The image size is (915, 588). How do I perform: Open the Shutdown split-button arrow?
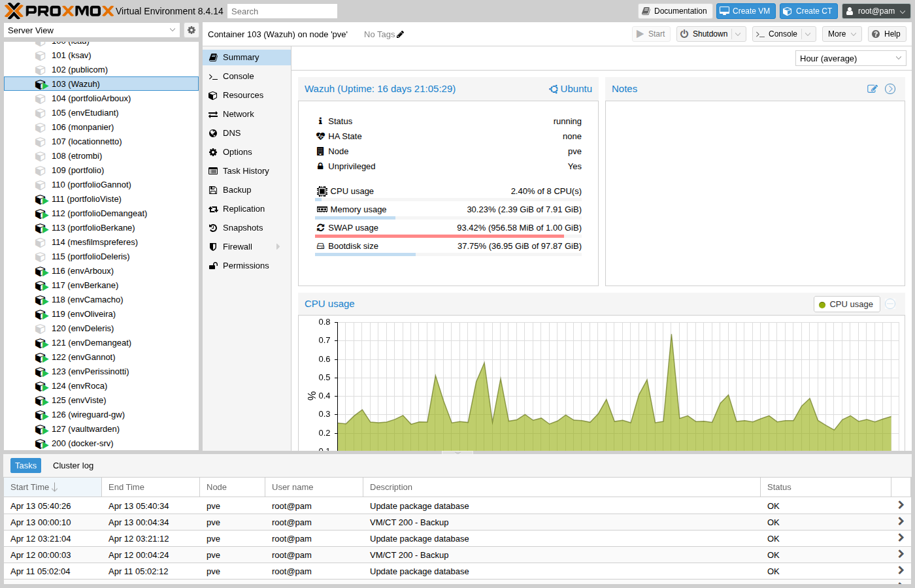point(739,34)
